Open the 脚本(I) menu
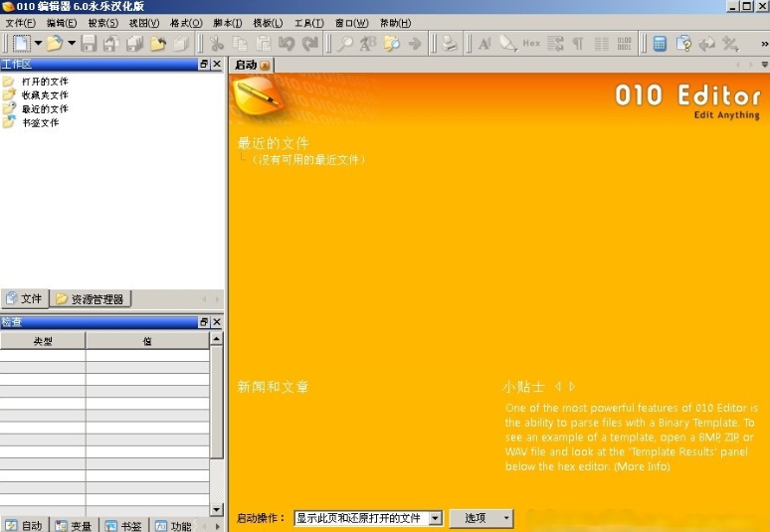 pyautogui.click(x=228, y=23)
